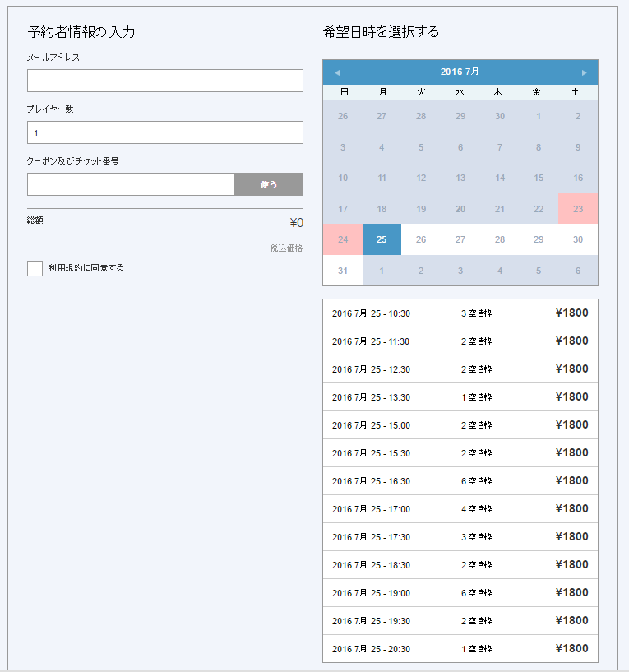This screenshot has height=672, width=629.
Task: Go to previous month in calendar
Action: (337, 72)
